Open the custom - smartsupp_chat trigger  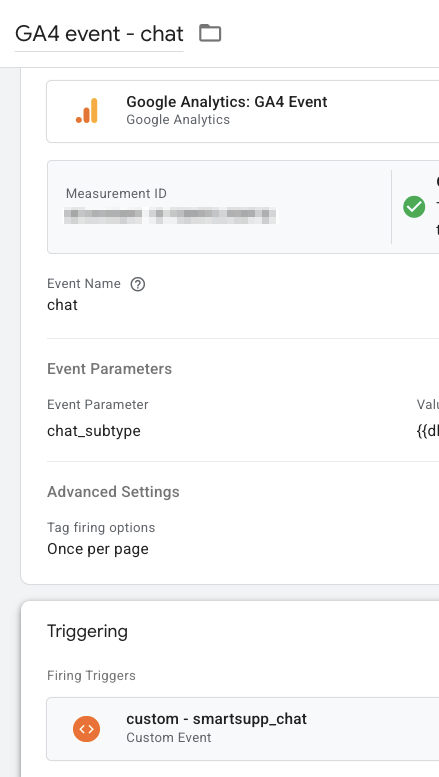point(243,728)
